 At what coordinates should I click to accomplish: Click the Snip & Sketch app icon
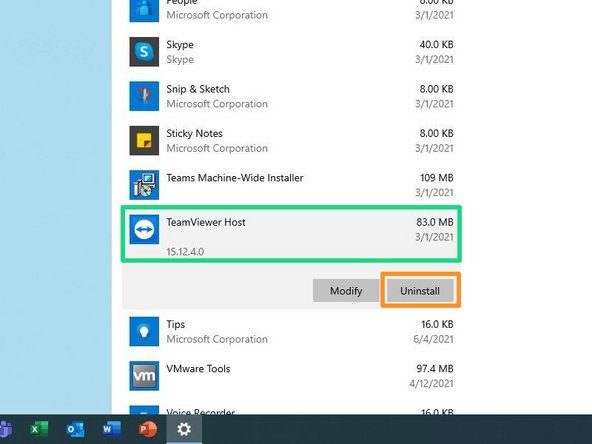pyautogui.click(x=144, y=96)
